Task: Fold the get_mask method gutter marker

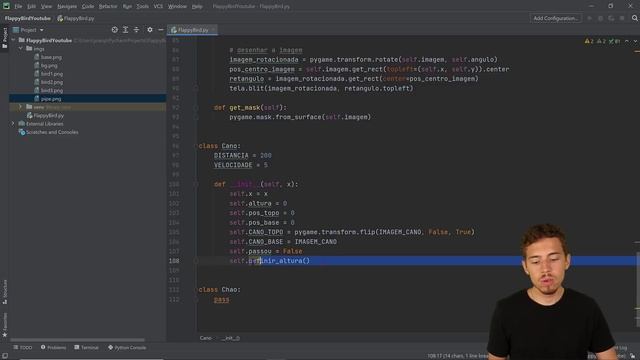Action: 196,108
